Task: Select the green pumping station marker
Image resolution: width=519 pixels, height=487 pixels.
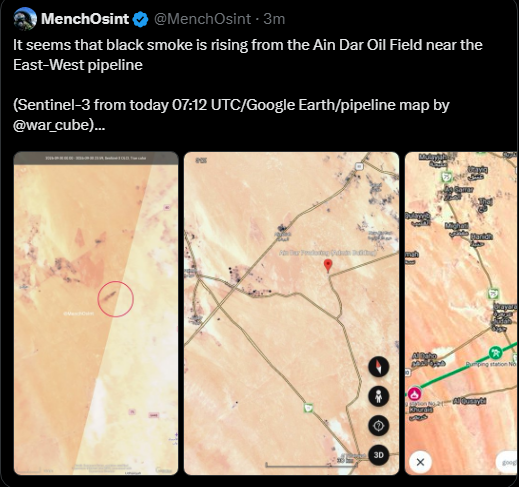Action: point(496,353)
